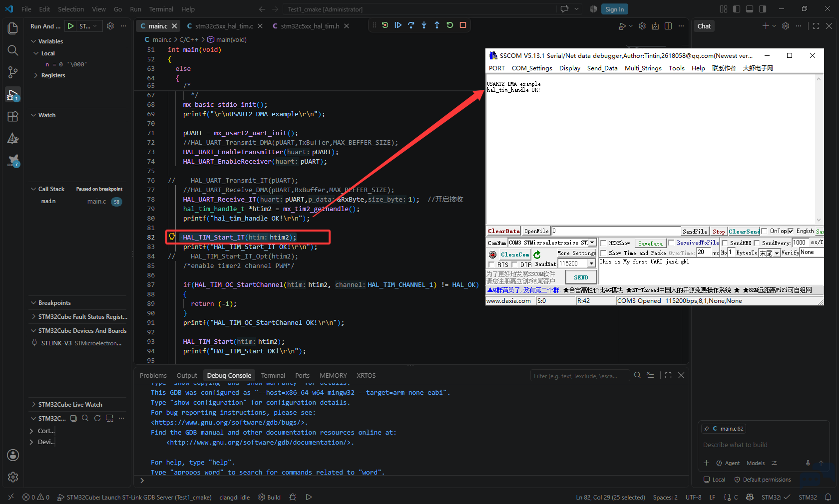
Task: Close the main.c editor tab
Action: click(x=174, y=26)
